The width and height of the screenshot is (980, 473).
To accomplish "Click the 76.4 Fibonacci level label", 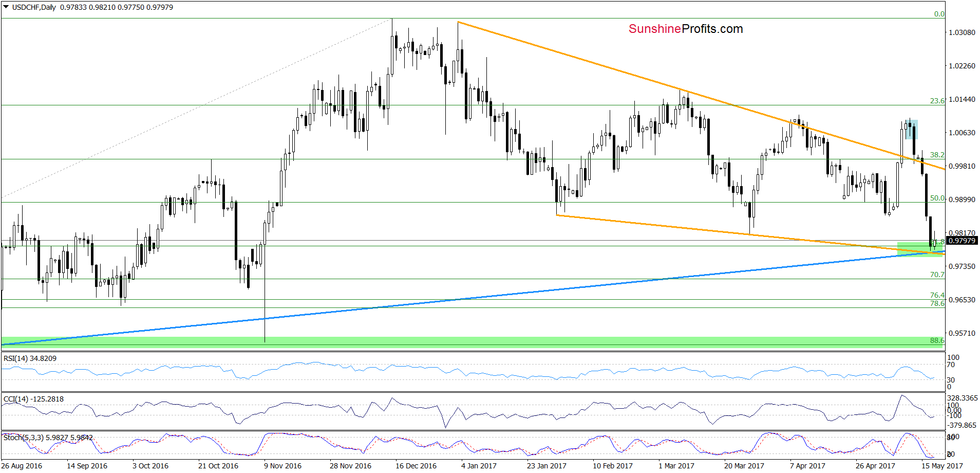I will point(937,295).
